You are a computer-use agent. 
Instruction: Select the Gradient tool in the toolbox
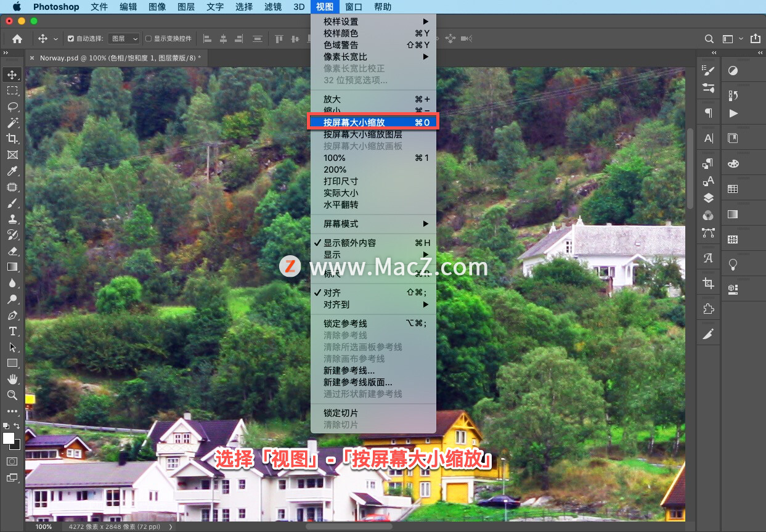tap(12, 267)
